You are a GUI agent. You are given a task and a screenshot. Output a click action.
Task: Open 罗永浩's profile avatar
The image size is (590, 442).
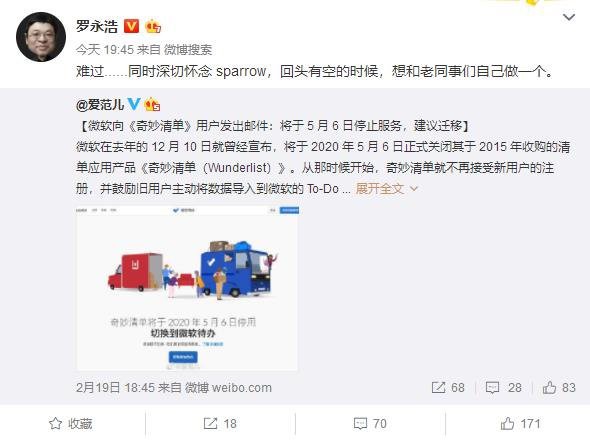click(x=41, y=37)
